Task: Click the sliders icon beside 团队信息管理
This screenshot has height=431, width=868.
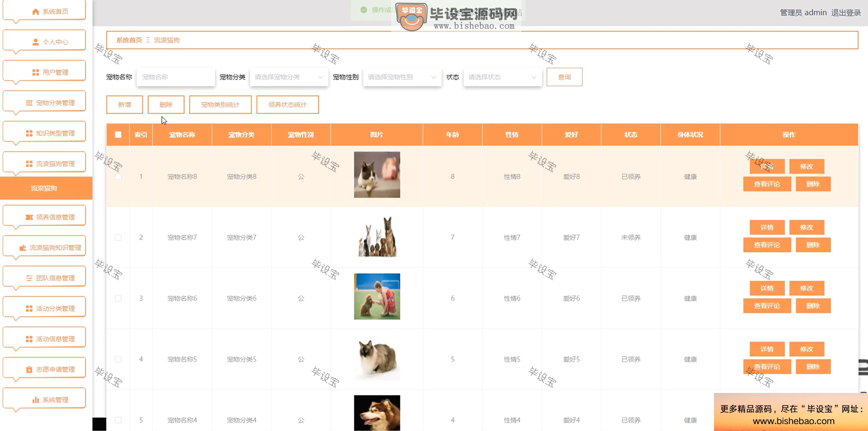Action: pos(29,278)
